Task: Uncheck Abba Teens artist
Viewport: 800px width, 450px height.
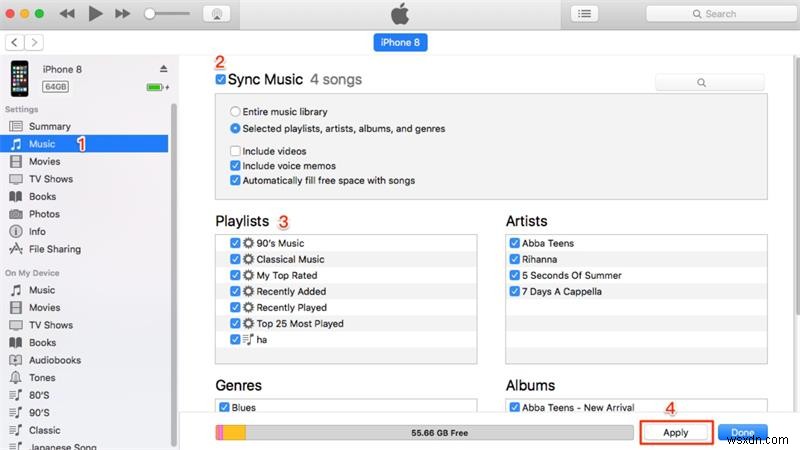Action: coord(514,243)
